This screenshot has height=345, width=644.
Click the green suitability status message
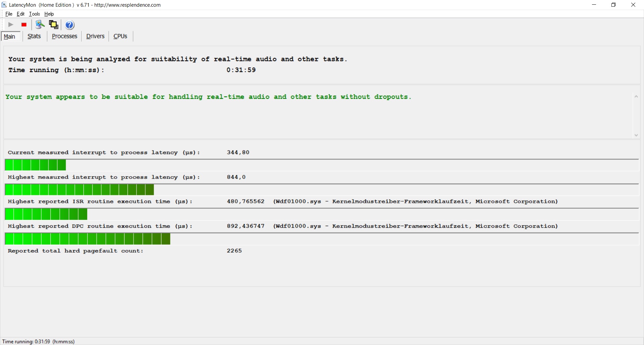point(208,97)
